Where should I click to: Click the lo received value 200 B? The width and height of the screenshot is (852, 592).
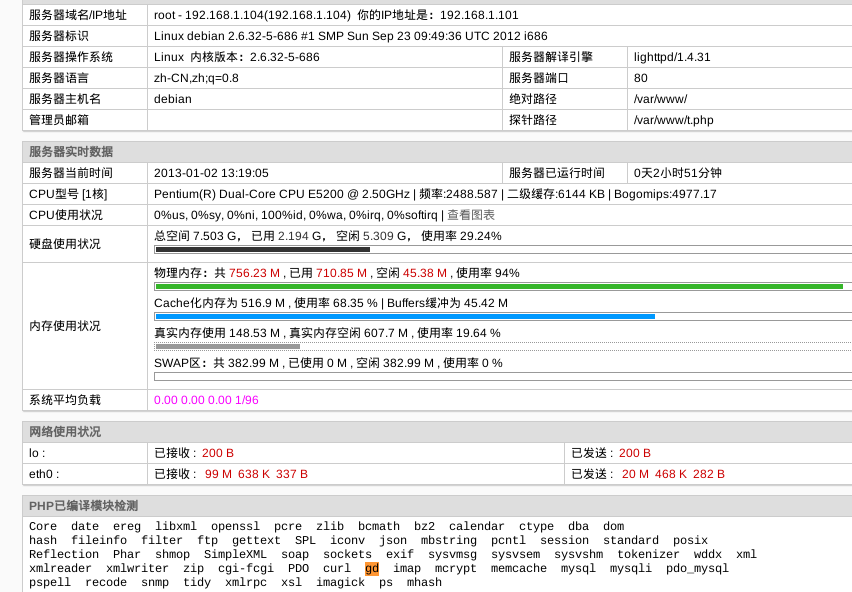pos(217,453)
